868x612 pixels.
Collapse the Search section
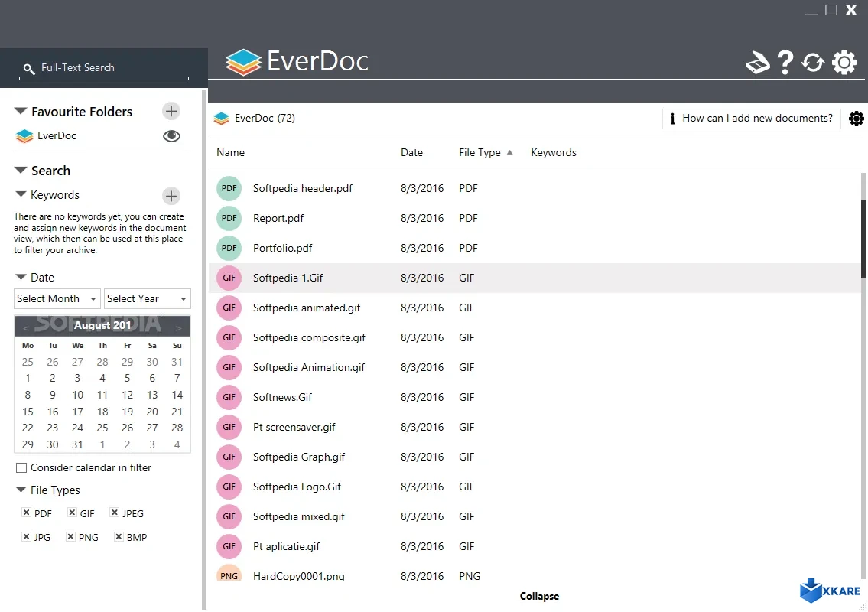[21, 171]
